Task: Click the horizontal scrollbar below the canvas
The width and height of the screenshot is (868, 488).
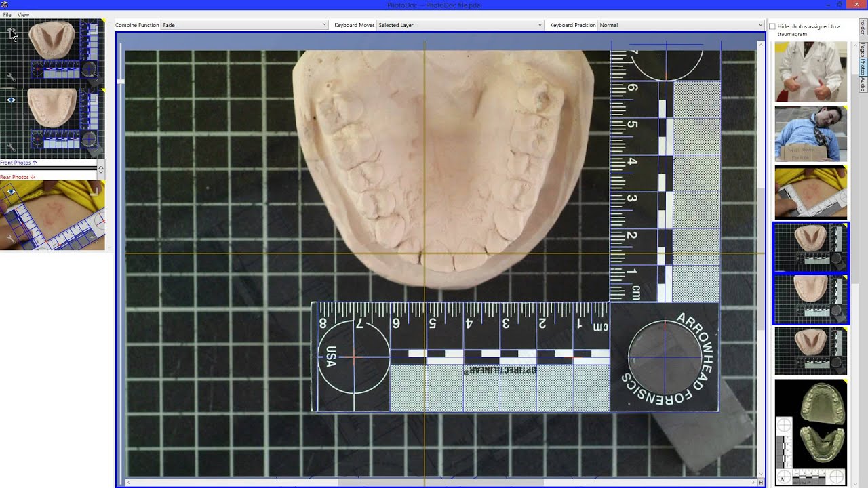Action: click(x=441, y=483)
